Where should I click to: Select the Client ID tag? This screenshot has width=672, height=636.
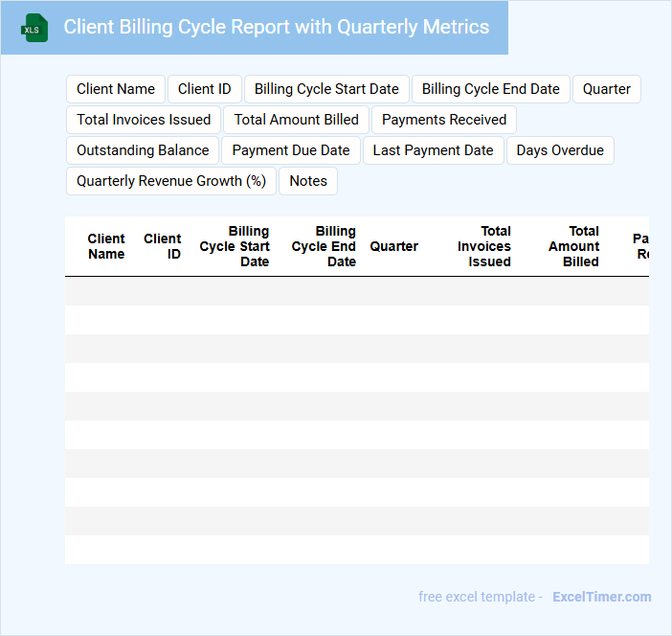[x=204, y=89]
